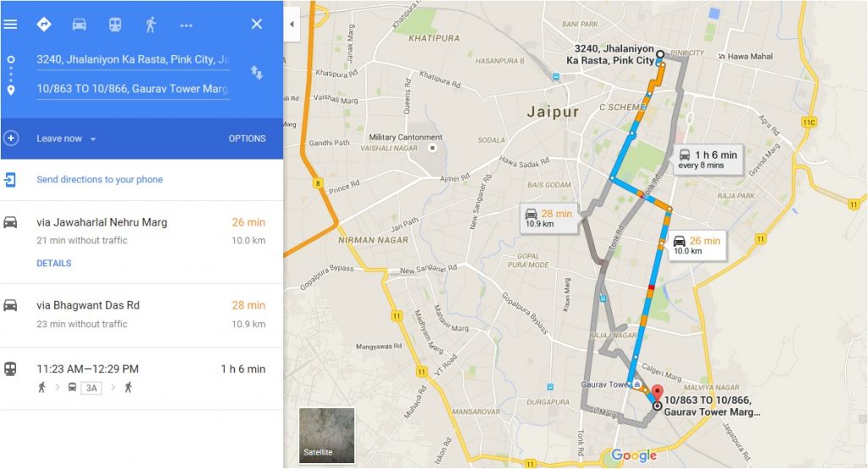Screen dimensions: 868x469
Task: Send directions to your phone
Action: pyautogui.click(x=100, y=180)
